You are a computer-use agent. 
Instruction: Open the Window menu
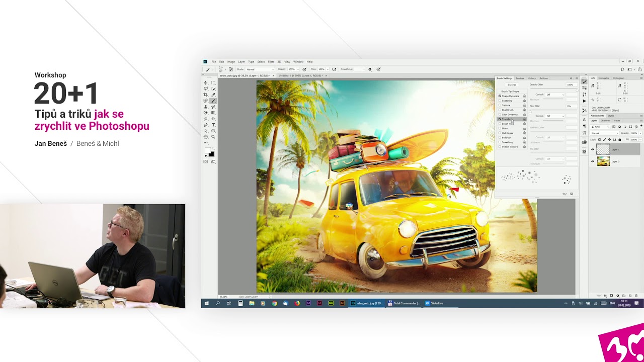point(298,62)
